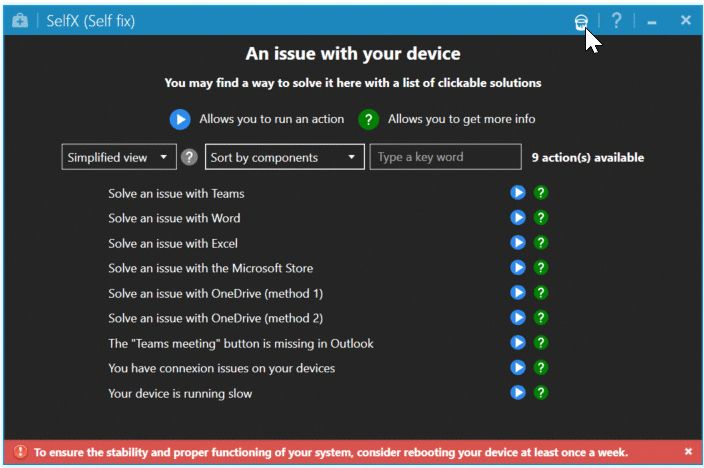The image size is (704, 468).
Task: Get info on the Teams meeting button issue
Action: click(541, 343)
